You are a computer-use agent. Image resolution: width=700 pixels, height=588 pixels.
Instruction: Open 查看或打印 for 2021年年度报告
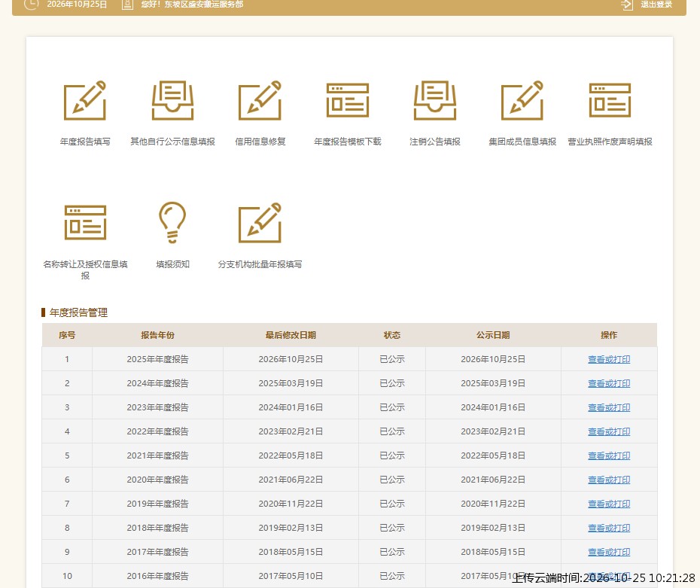point(609,455)
